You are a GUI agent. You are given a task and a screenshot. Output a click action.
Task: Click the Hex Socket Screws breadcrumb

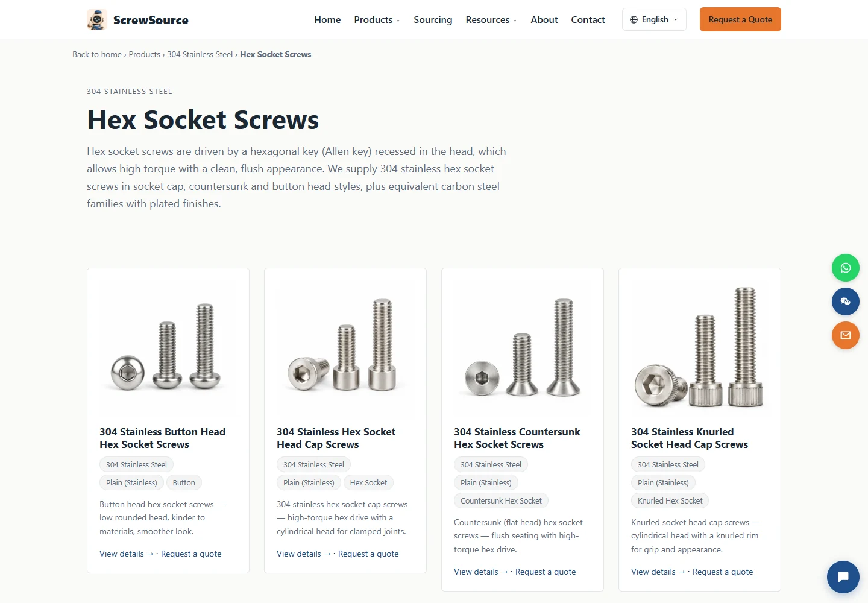[275, 54]
